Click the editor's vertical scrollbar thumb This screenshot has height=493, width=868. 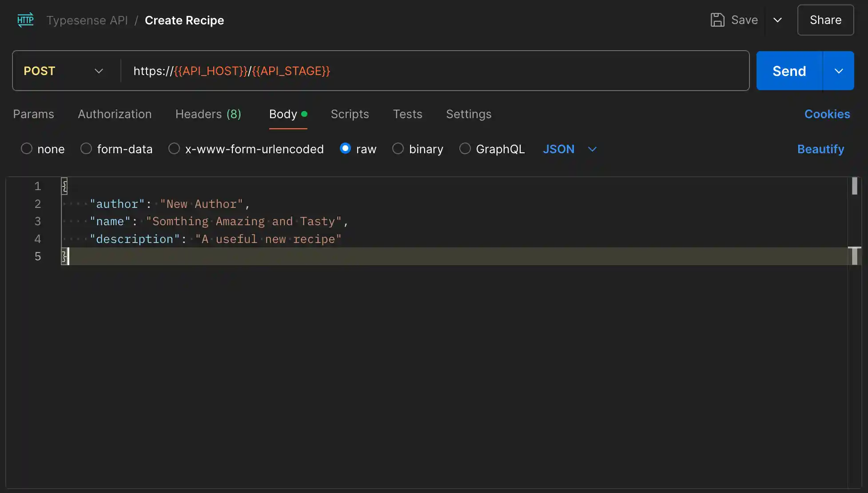pos(854,186)
